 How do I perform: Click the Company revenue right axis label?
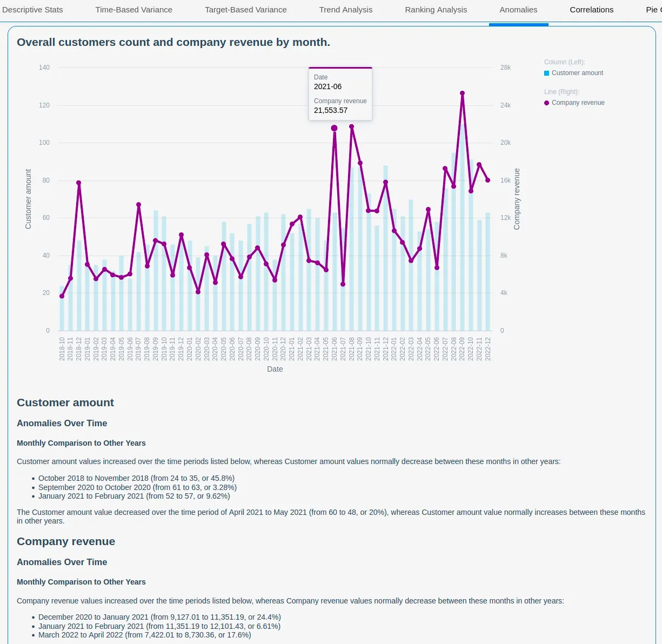coord(517,198)
